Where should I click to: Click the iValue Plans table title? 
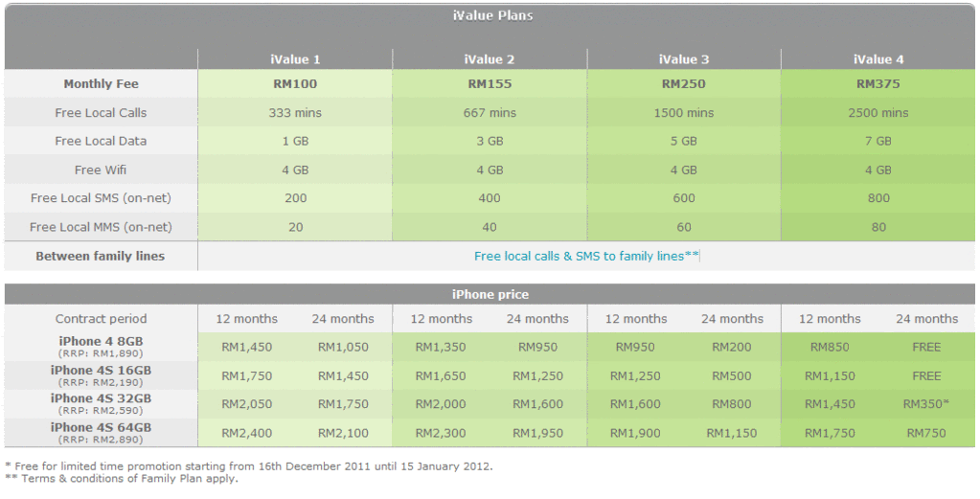[x=492, y=15]
